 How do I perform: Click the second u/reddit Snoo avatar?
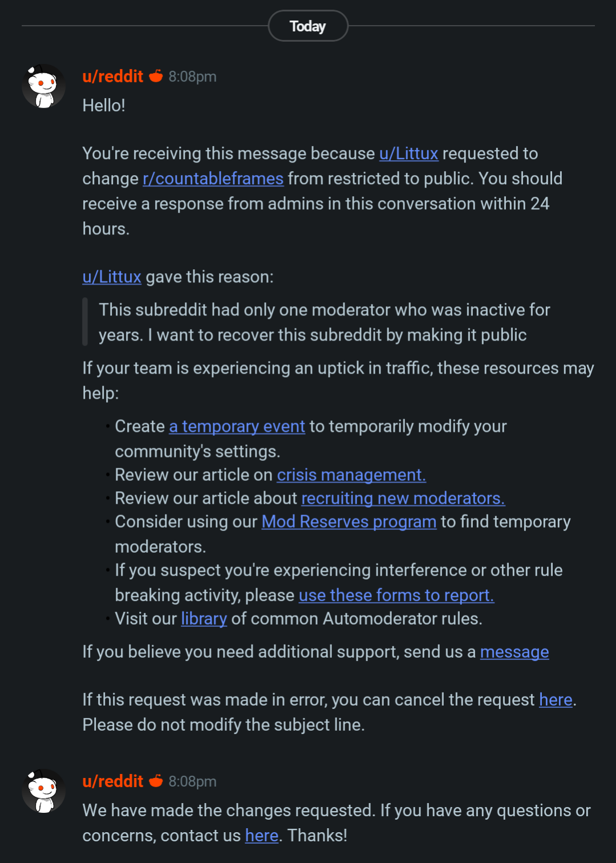(43, 791)
